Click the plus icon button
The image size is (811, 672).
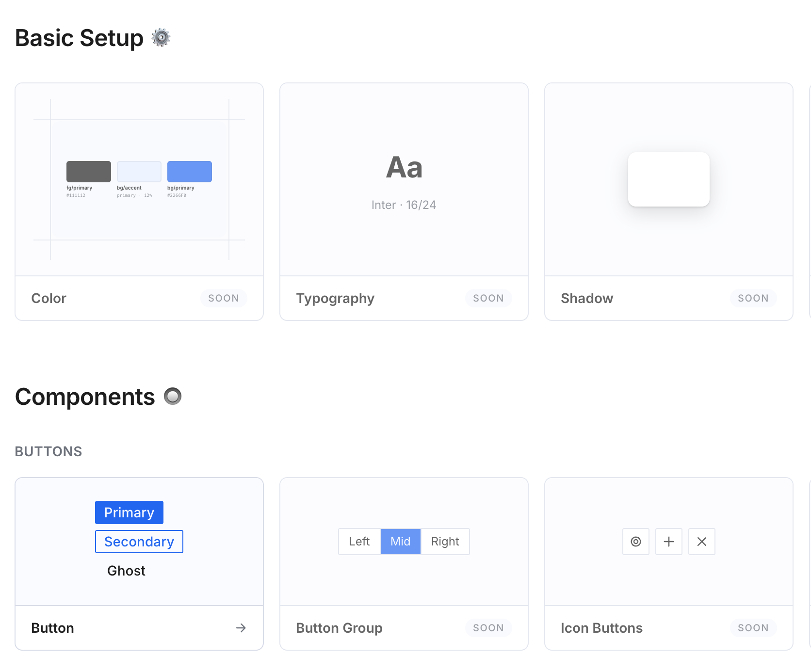(x=669, y=542)
